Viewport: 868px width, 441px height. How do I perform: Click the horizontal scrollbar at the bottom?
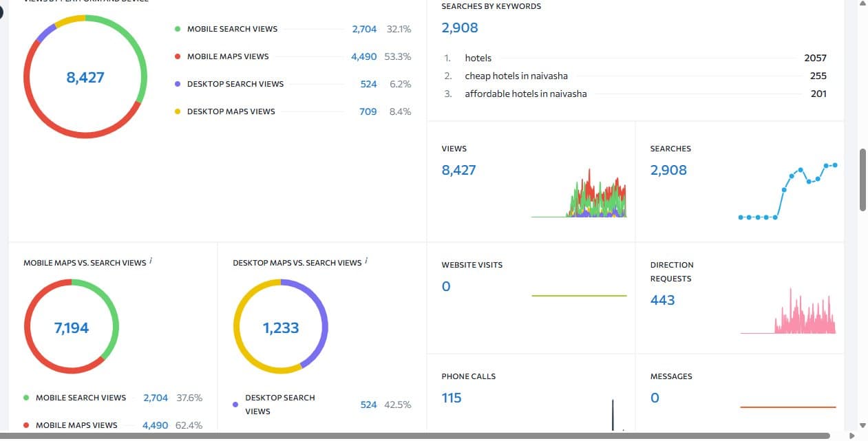[x=414, y=435]
